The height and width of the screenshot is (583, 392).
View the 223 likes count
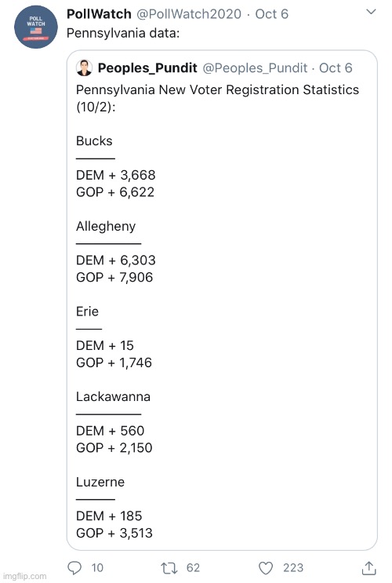tap(293, 568)
